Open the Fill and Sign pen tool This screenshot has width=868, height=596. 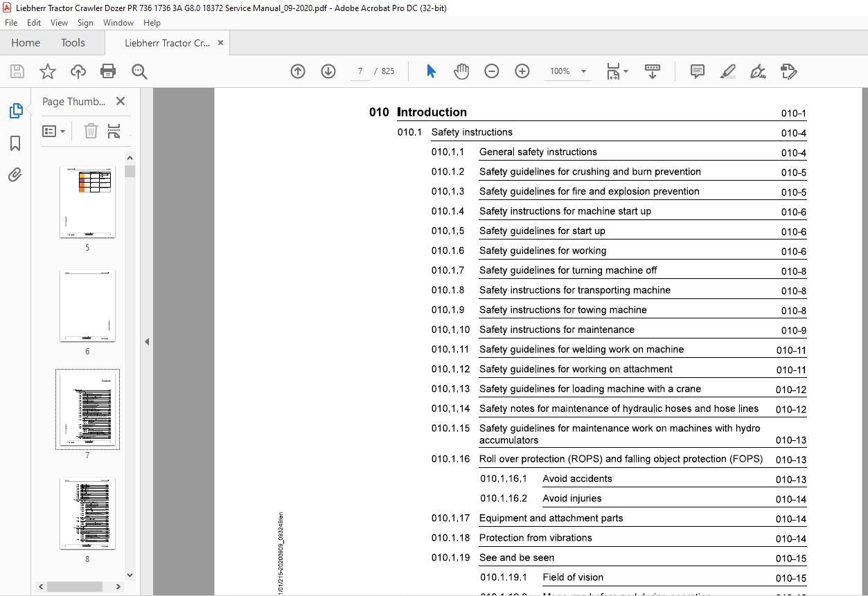pos(759,71)
